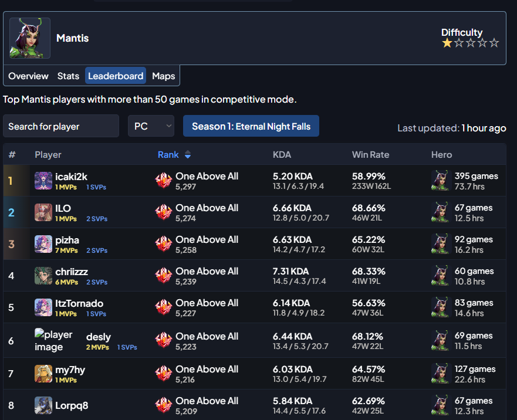Screen dimensions: 517x420
Task: Open ILO's player avatar
Action: pos(43,212)
